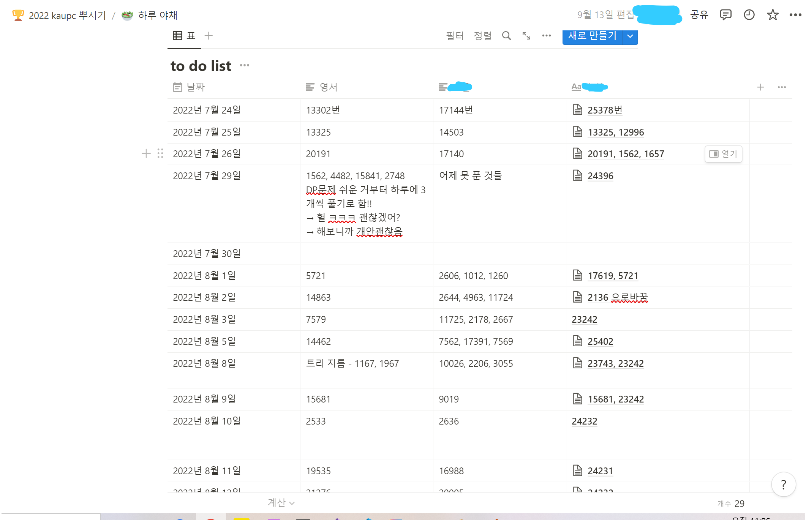Open the question mark help button
The width and height of the screenshot is (806, 532).
click(783, 484)
